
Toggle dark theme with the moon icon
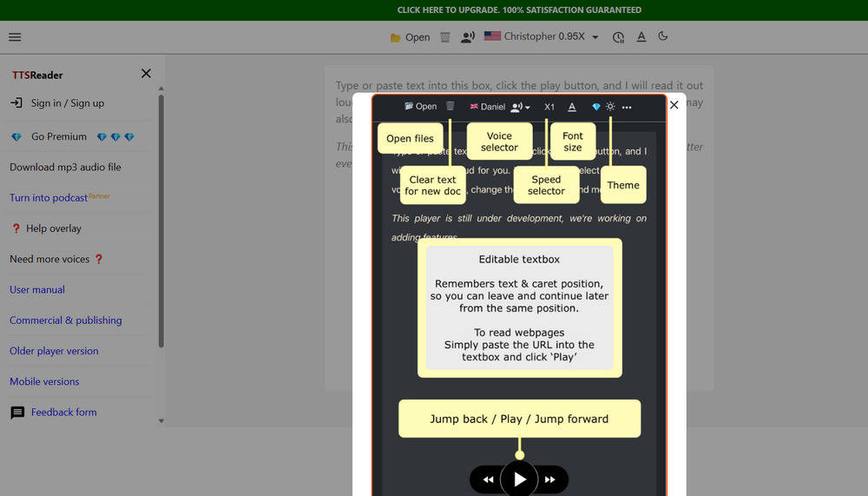click(x=664, y=36)
